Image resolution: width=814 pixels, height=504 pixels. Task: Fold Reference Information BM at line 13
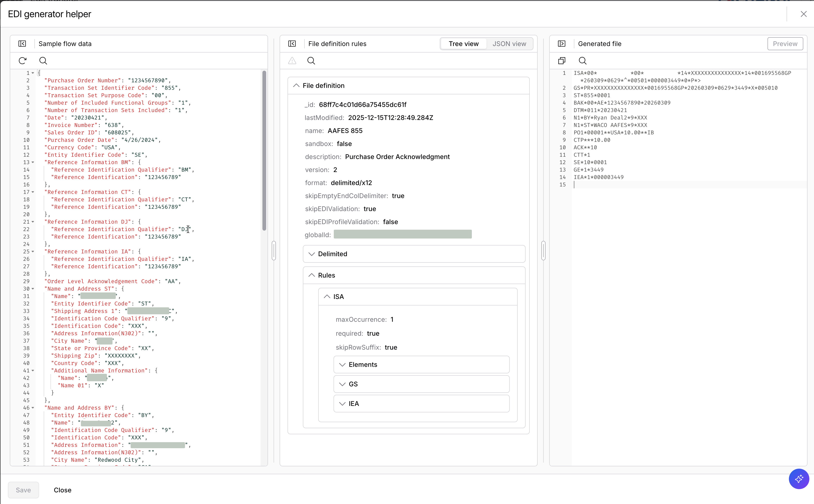33,162
